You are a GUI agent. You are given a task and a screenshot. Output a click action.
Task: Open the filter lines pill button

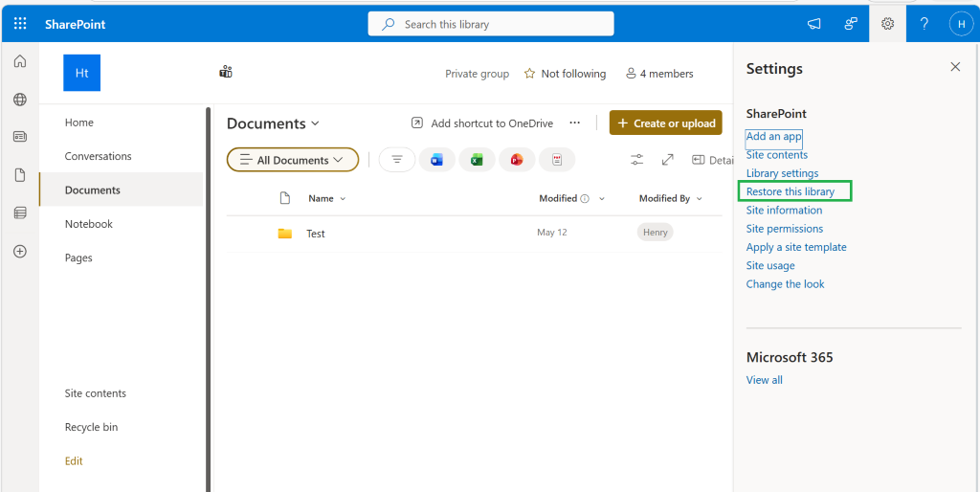point(397,160)
